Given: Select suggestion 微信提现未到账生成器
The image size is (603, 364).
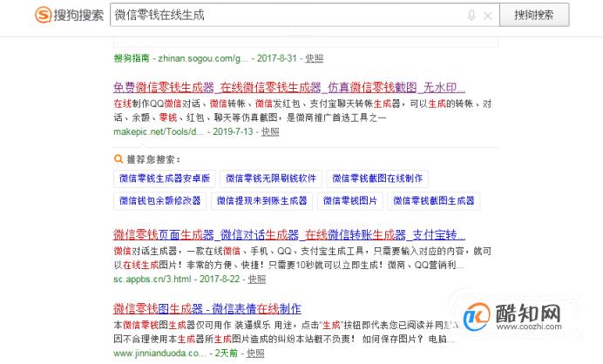Looking at the screenshot, I should pyautogui.click(x=262, y=200).
